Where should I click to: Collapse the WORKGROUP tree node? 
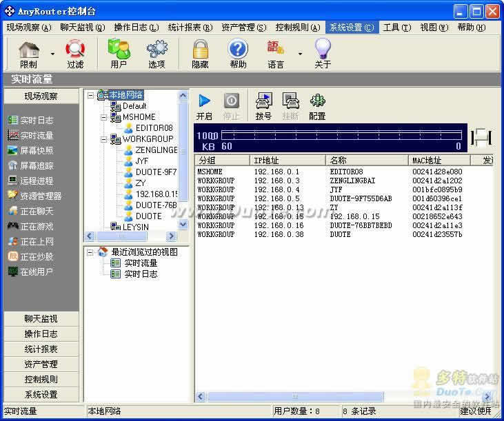click(x=104, y=139)
